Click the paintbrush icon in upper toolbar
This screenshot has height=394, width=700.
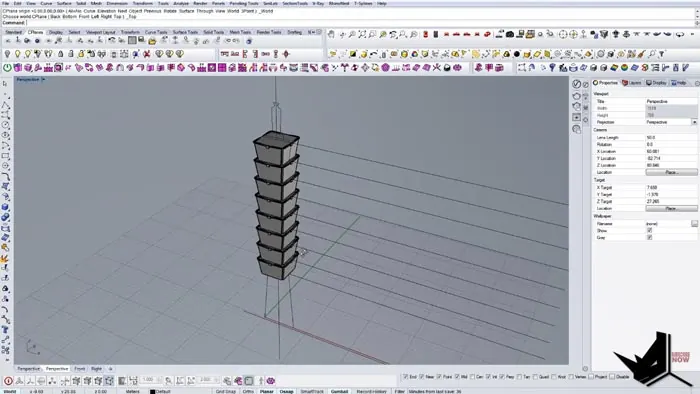[641, 54]
